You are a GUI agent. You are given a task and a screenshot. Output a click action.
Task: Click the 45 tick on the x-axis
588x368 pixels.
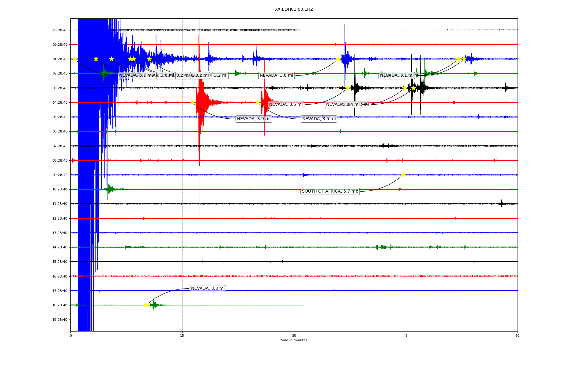406,335
